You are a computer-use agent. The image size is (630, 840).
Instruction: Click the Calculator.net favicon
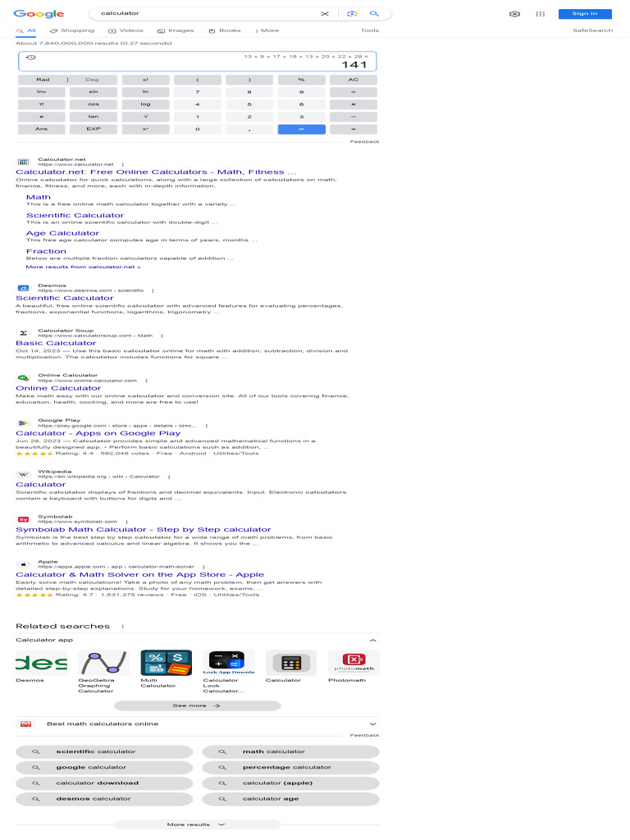click(23, 162)
